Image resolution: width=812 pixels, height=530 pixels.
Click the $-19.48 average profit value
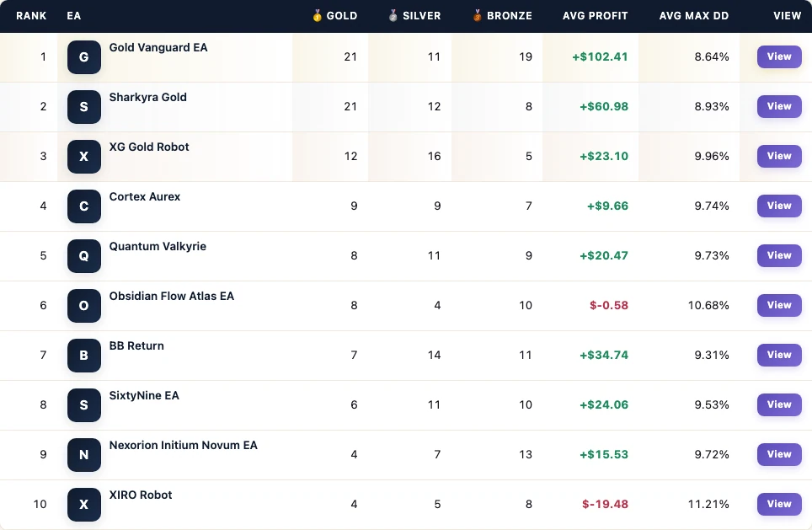coord(605,505)
